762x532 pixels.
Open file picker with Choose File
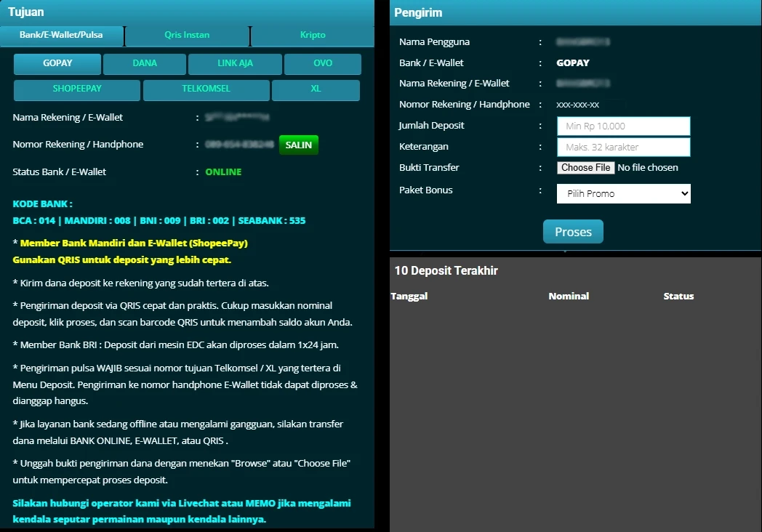tap(585, 168)
